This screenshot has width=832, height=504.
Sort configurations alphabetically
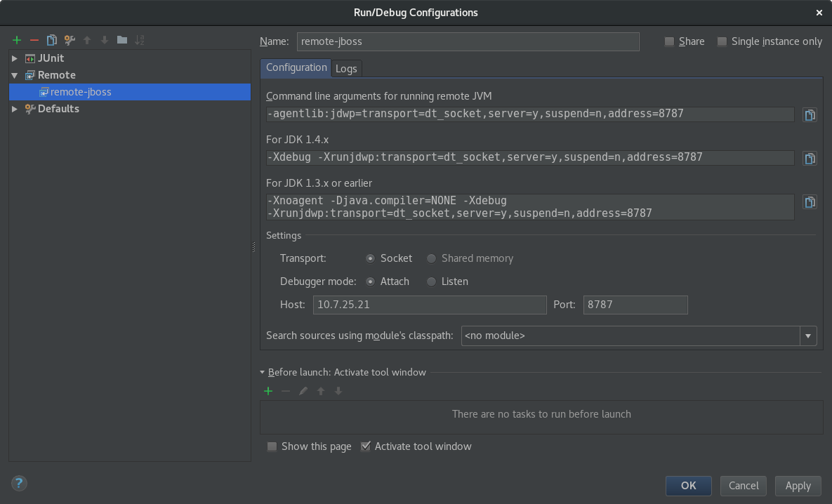[x=138, y=40]
